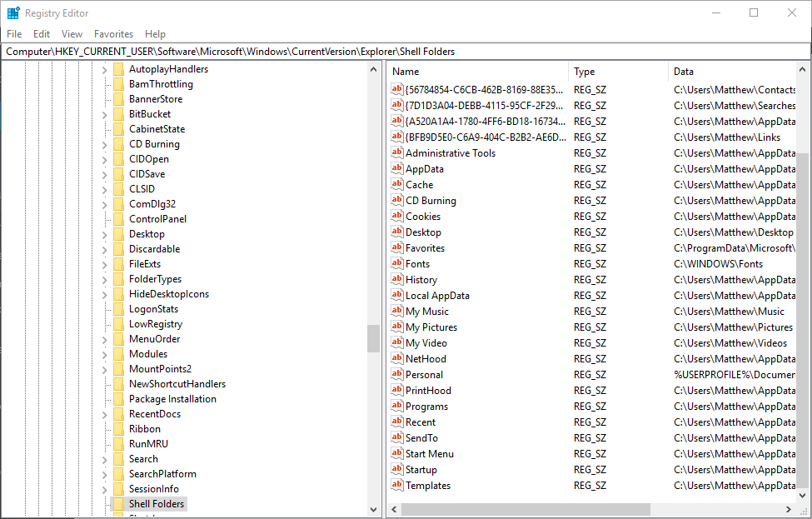Click the string icon beside the Cache value

point(397,184)
